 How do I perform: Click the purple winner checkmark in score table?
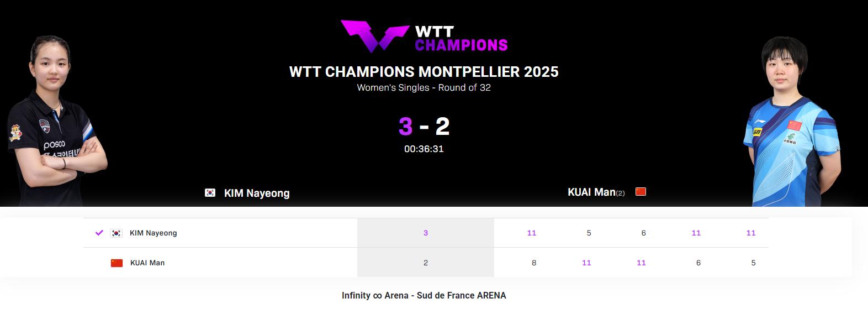tap(99, 233)
